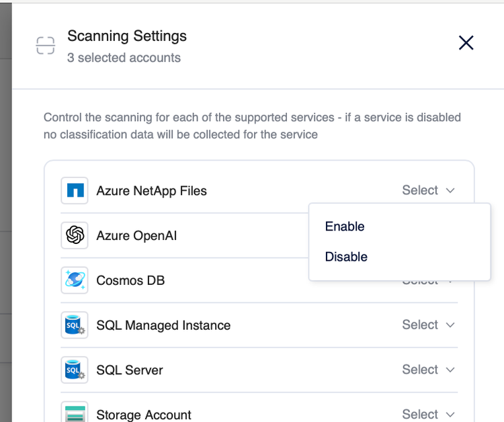The width and height of the screenshot is (504, 422).
Task: Open the SQL Managed Instance Select dropdown
Action: coord(429,325)
